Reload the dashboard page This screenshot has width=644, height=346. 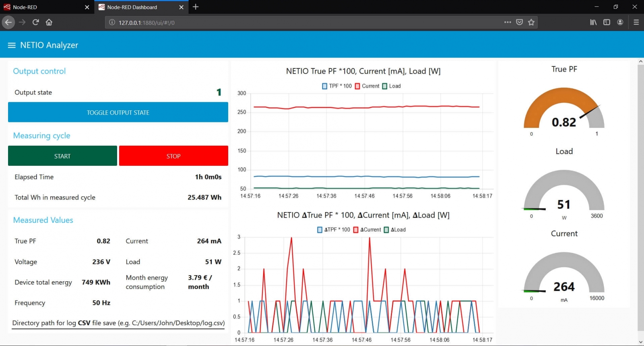tap(35, 22)
